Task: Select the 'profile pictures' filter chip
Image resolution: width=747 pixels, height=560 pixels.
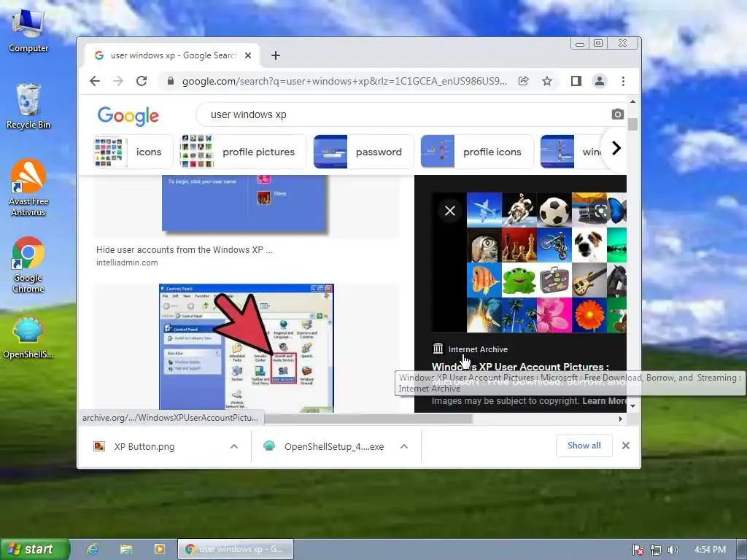Action: (x=243, y=152)
